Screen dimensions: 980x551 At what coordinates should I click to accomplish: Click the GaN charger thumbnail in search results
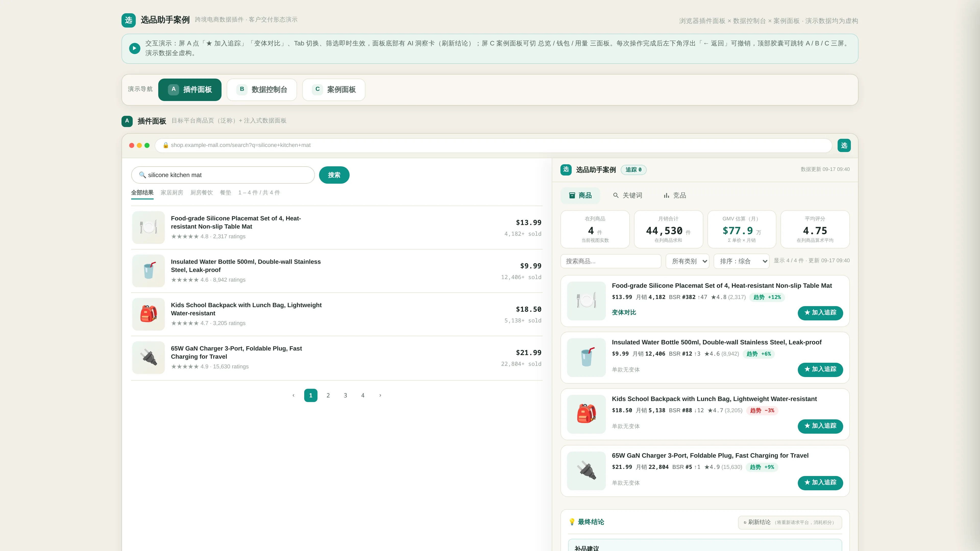[148, 357]
